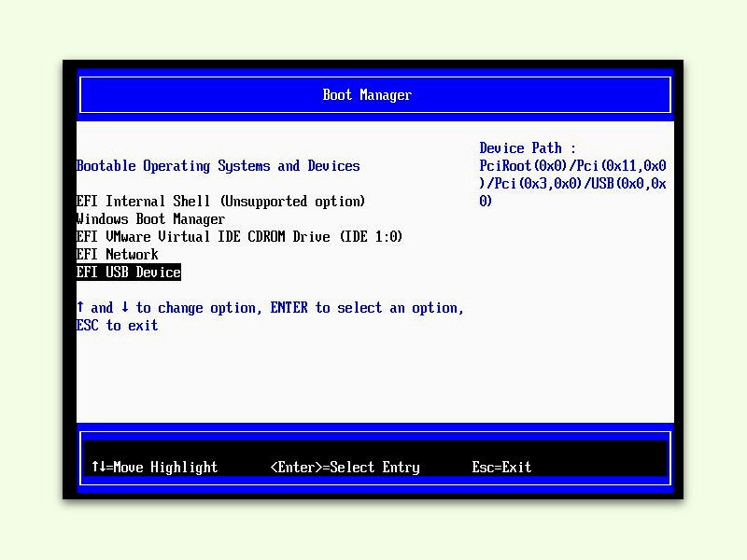Select EFI Internal Shell (Unsupported option) entry

[220, 202]
